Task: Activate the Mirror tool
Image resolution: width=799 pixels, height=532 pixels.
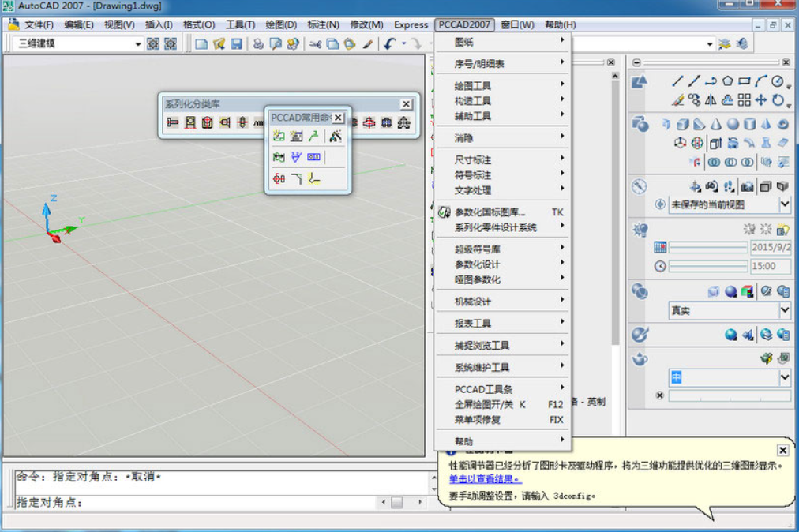Action: [x=711, y=100]
